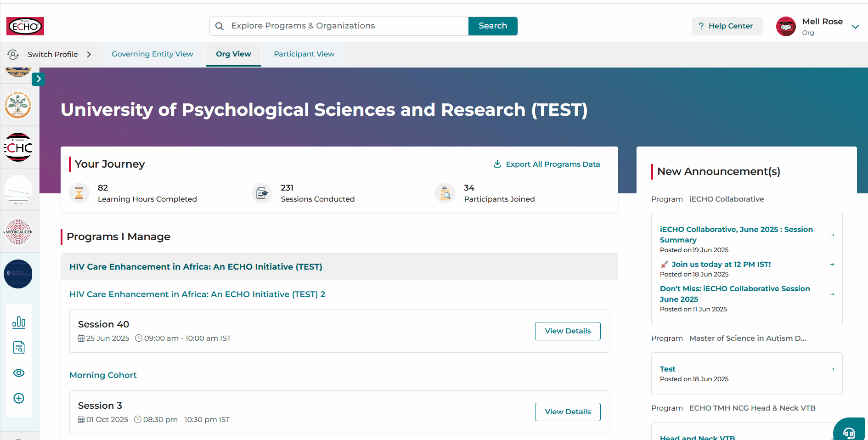
Task: Open the Help Center
Action: click(727, 26)
